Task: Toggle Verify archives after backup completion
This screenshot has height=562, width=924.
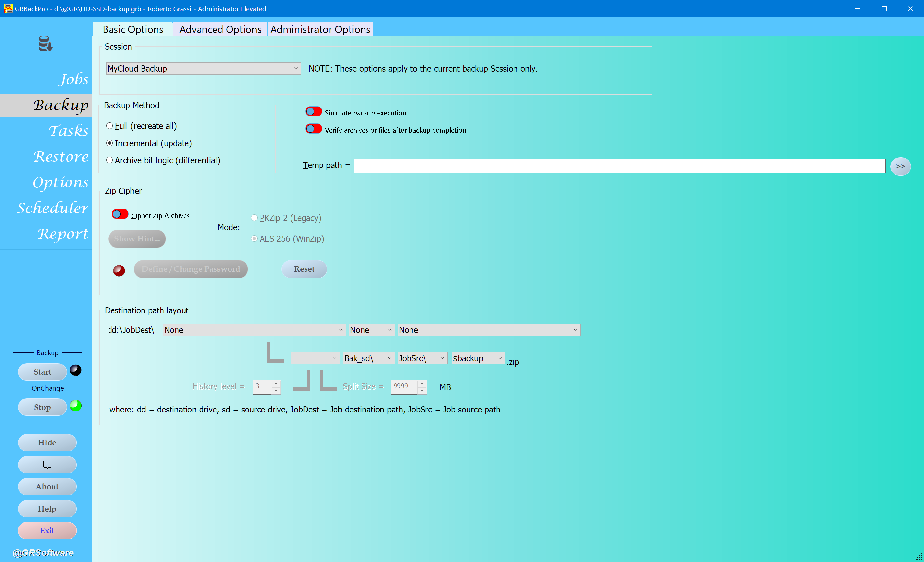Action: click(x=314, y=129)
